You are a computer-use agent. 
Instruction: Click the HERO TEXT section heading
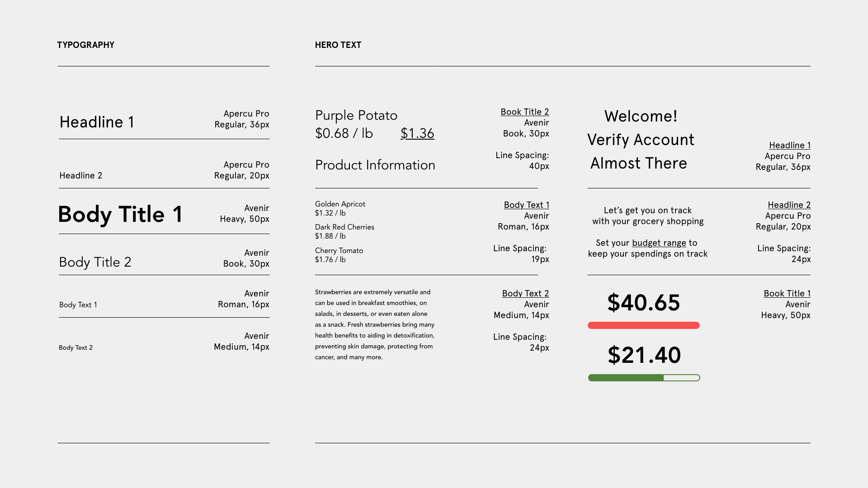click(x=338, y=45)
